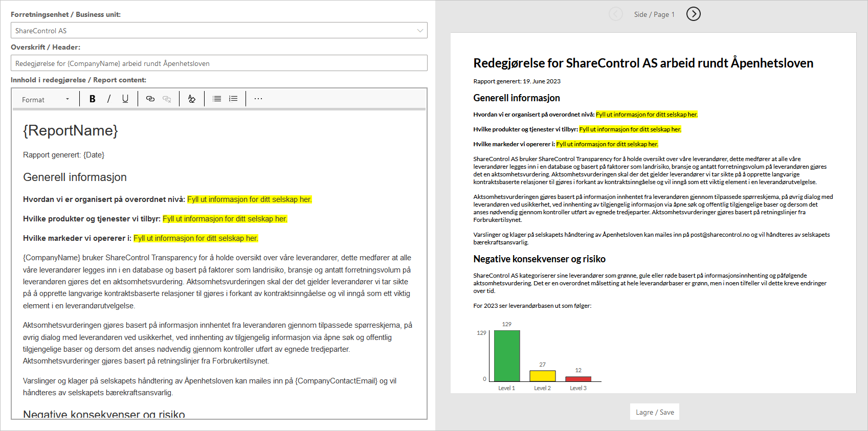Click the clear formatting icon
Viewport: 868px width, 431px height.
tap(192, 99)
